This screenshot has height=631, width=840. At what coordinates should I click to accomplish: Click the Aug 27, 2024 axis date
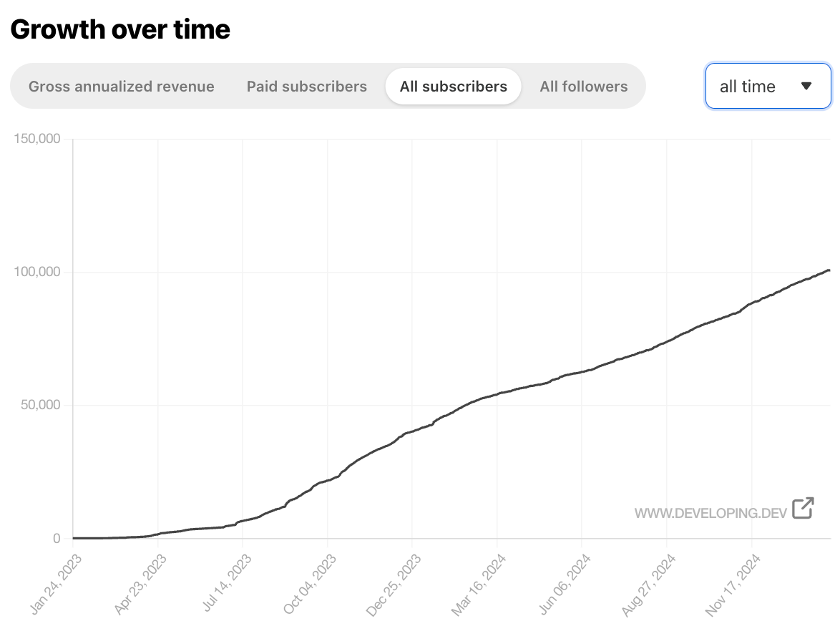[x=648, y=583]
